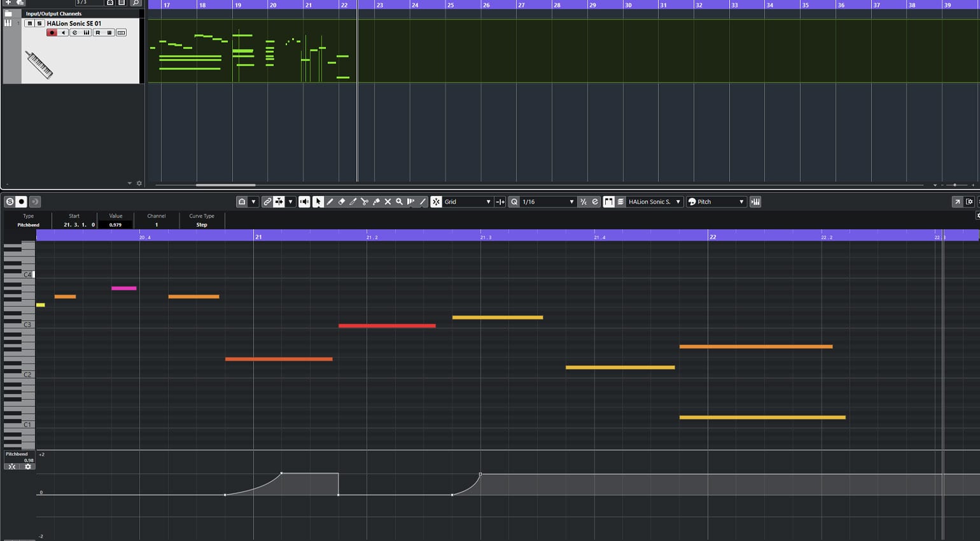This screenshot has width=980, height=541.
Task: Pick the Split scissors tool
Action: (365, 202)
